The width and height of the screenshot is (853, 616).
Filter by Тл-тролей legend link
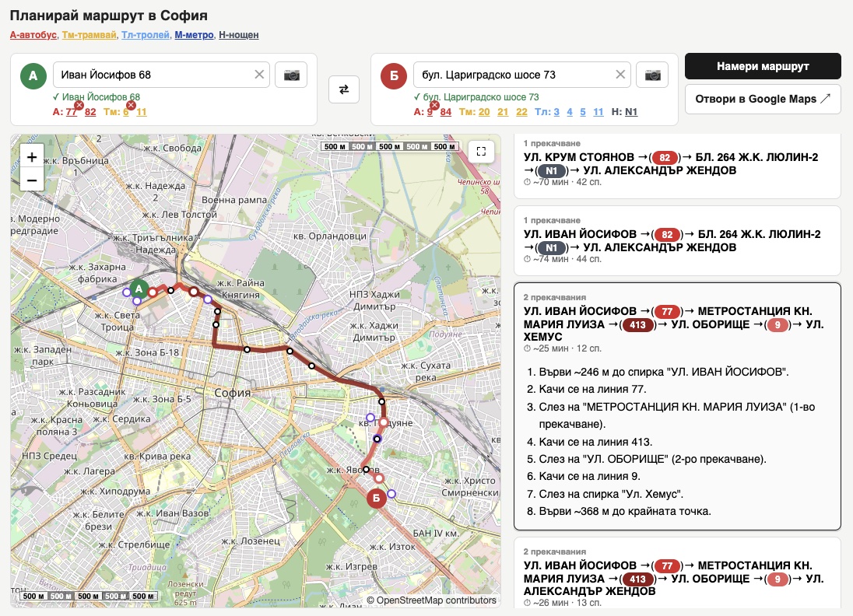click(x=146, y=35)
